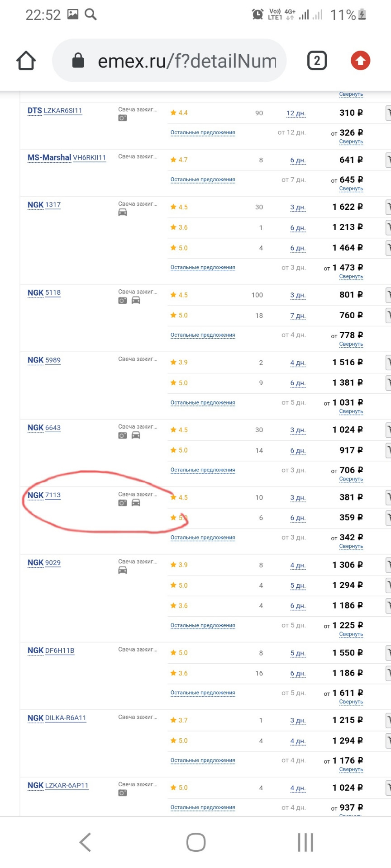
Task: Tap the red update arrow icon
Action: (360, 61)
